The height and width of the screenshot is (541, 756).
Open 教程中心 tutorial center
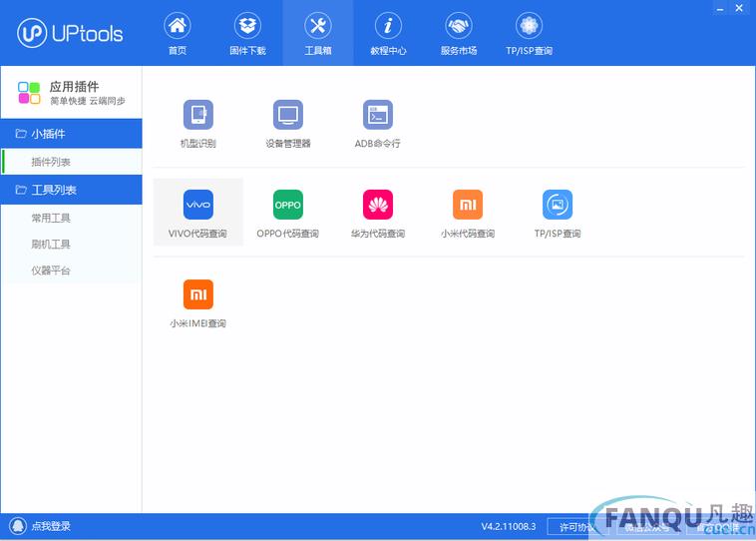[x=388, y=33]
